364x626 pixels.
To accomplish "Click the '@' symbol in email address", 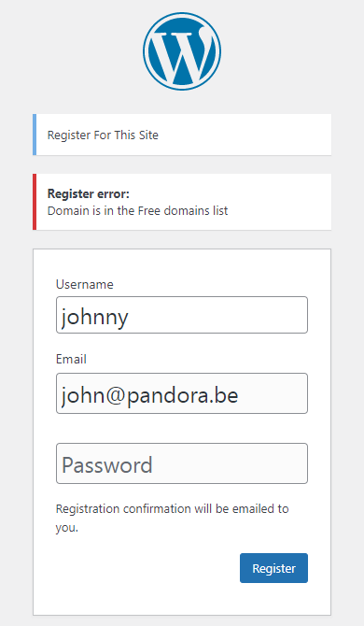I will pyautogui.click(x=116, y=396).
